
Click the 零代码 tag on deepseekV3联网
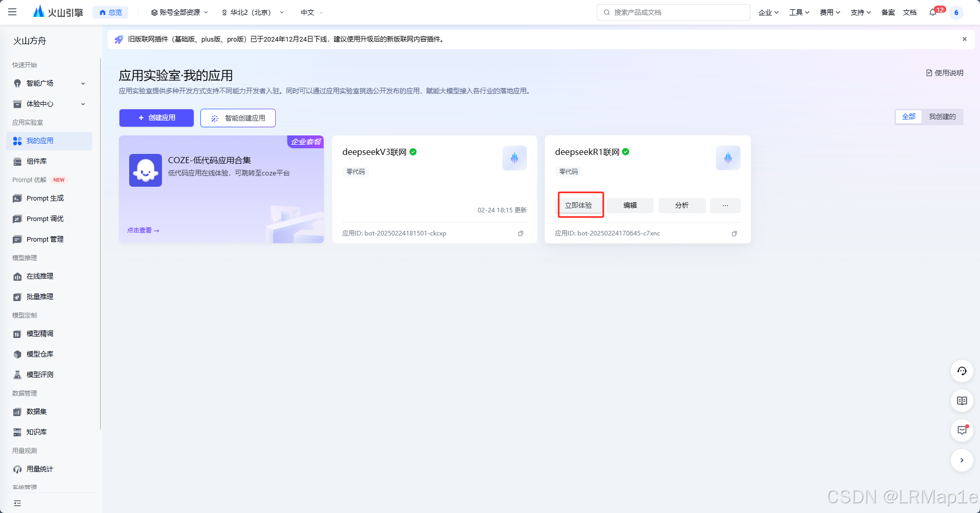(x=356, y=172)
